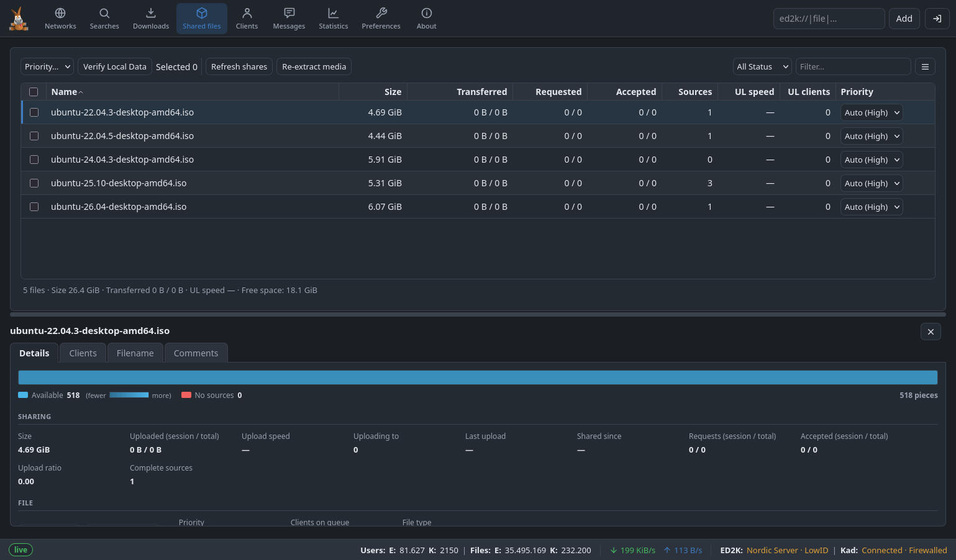This screenshot has width=956, height=560.
Task: Click the Nordic Server · LowID status
Action: click(787, 550)
